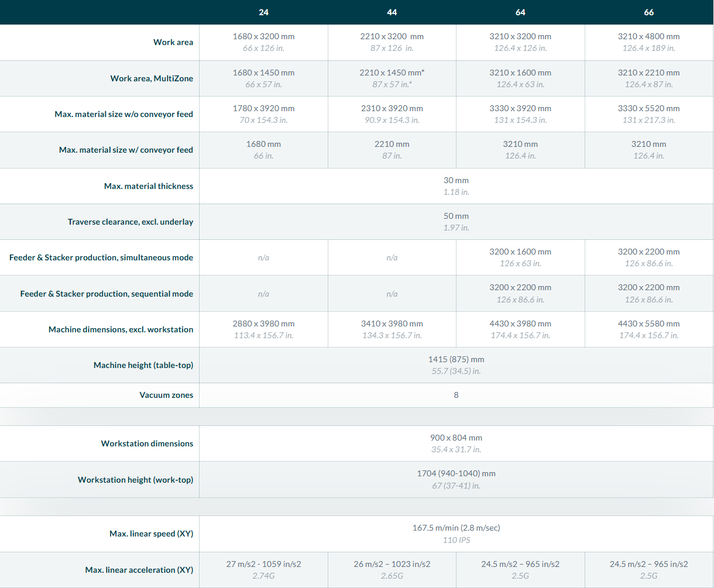Click the model 64 column header

(520, 12)
